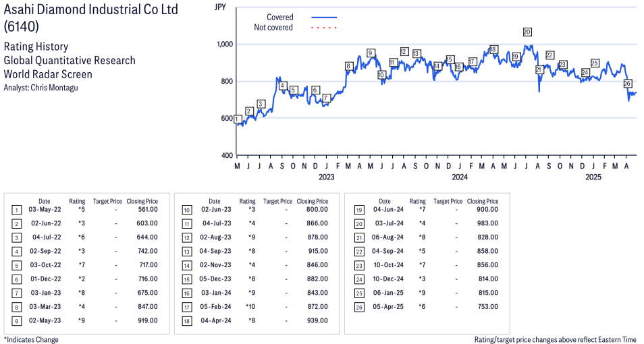Click the date 10-Oct-24
The image size is (644, 344).
click(x=389, y=265)
